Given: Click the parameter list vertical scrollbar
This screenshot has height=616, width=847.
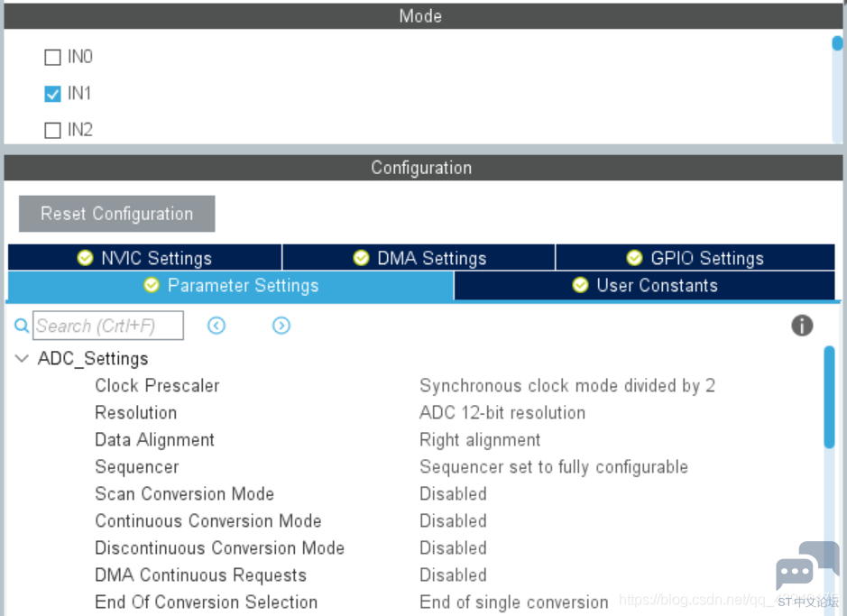Looking at the screenshot, I should [x=829, y=398].
